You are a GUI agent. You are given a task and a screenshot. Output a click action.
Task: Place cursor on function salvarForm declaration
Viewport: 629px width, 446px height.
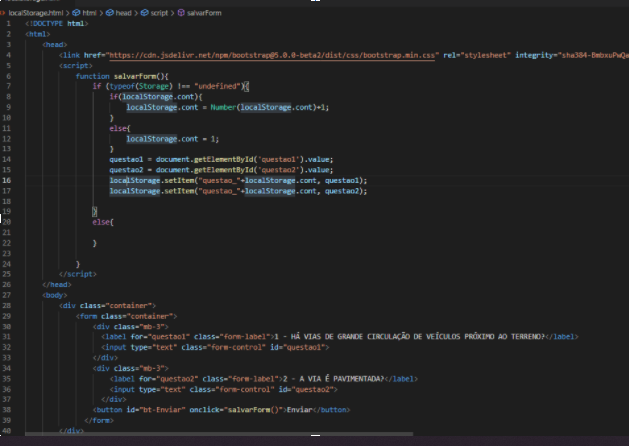coord(122,76)
